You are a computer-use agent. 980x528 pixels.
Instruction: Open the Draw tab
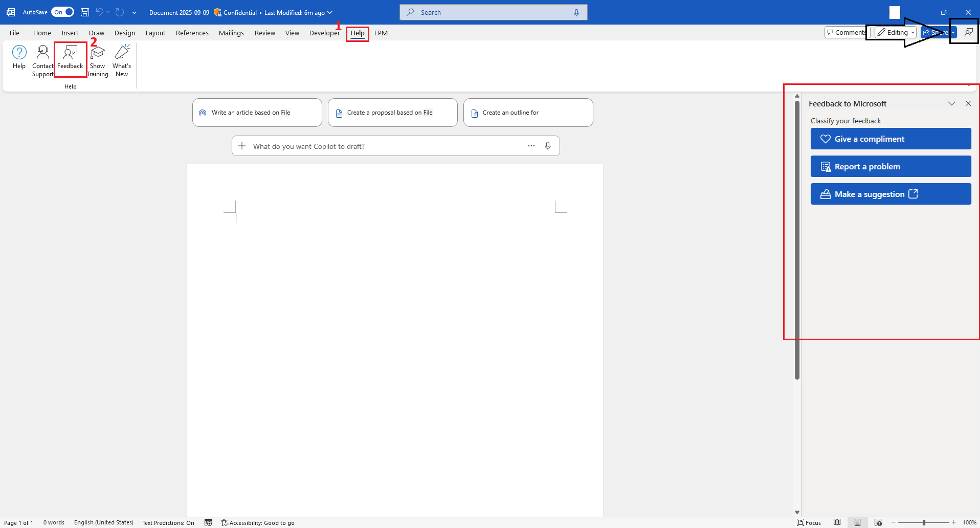97,33
